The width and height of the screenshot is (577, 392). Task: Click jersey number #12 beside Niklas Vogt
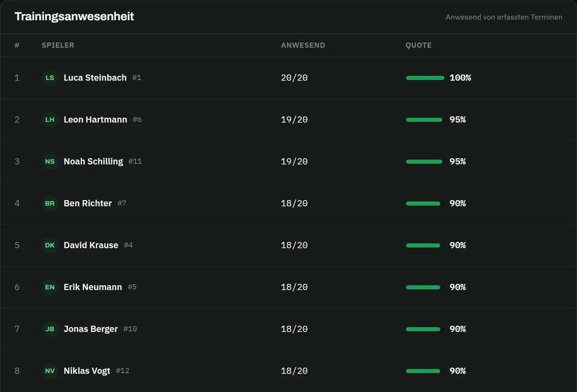pyautogui.click(x=123, y=371)
